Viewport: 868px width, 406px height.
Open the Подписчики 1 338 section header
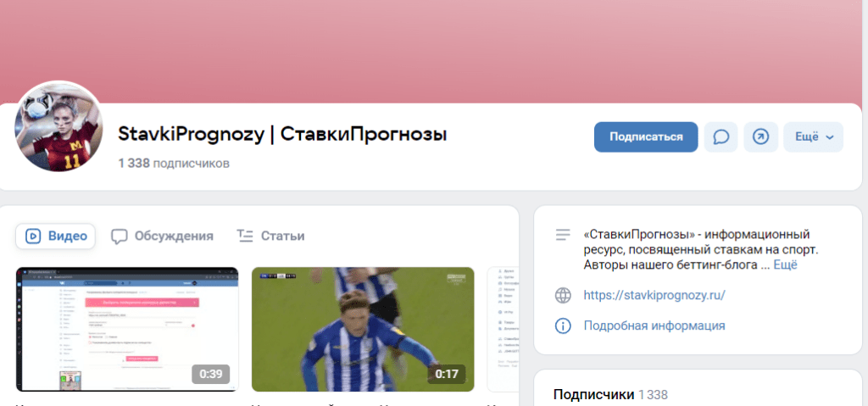(610, 395)
